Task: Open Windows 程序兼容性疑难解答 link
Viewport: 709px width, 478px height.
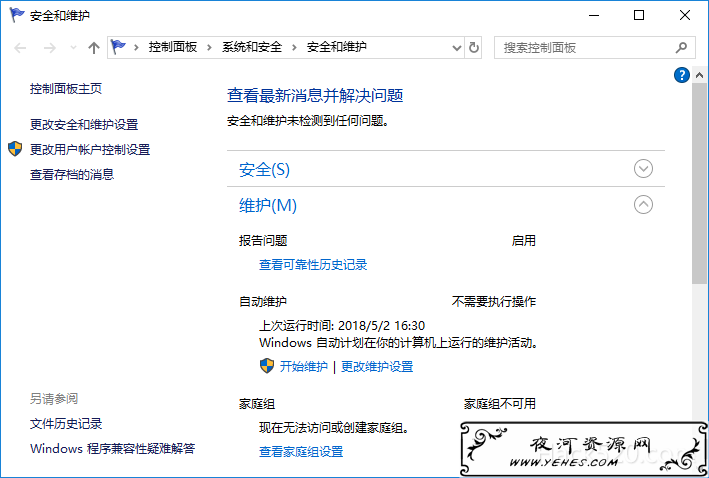Action: (x=113, y=449)
